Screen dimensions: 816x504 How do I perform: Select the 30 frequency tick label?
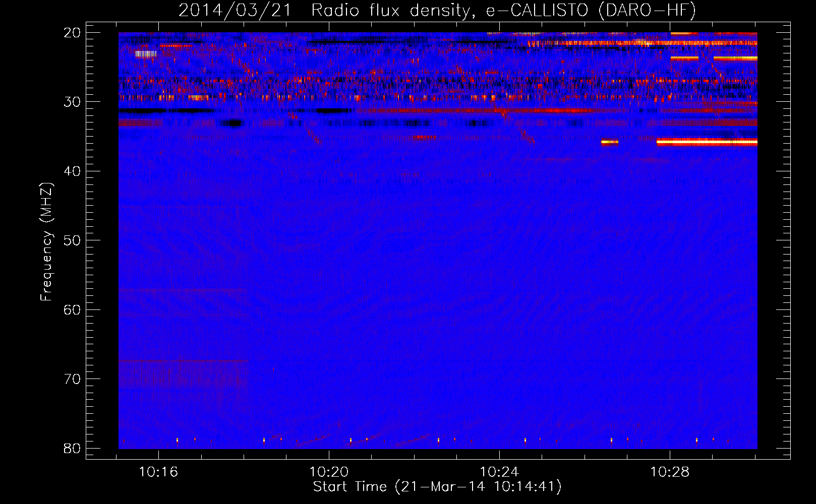72,102
